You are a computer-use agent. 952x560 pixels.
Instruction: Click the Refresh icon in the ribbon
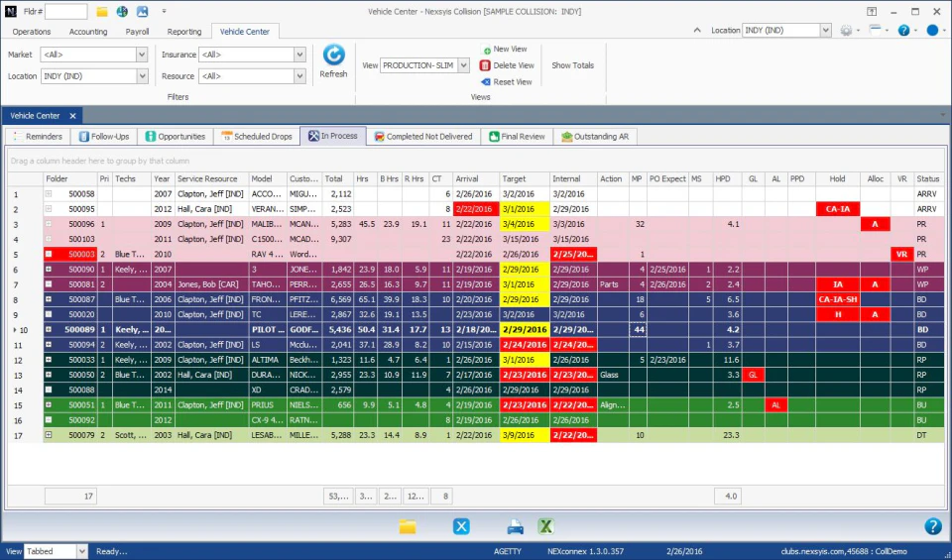(333, 56)
